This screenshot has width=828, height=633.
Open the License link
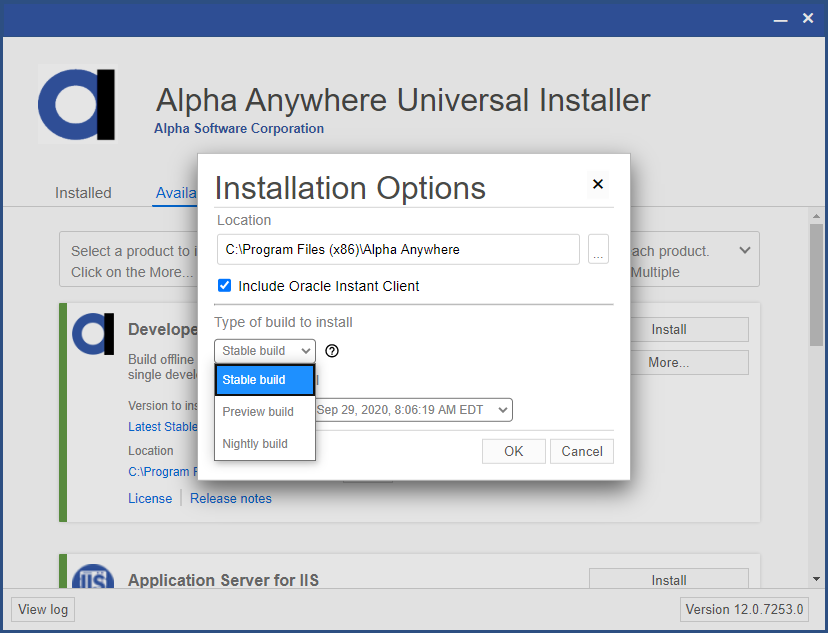click(x=150, y=498)
